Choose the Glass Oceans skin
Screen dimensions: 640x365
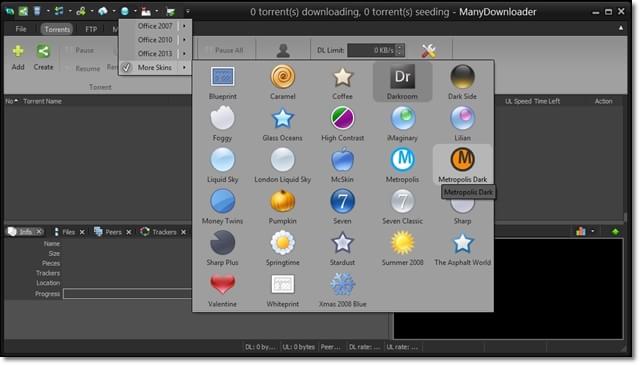[x=282, y=118]
